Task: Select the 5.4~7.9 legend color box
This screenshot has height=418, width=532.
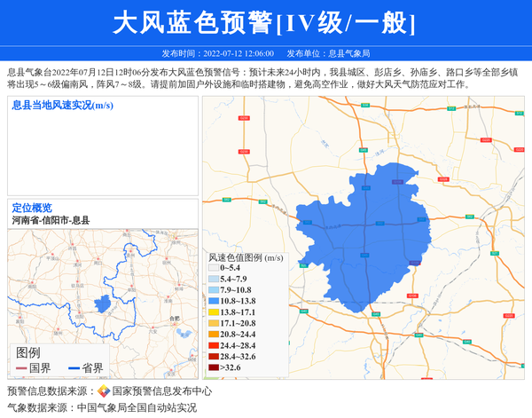Action: (x=213, y=279)
